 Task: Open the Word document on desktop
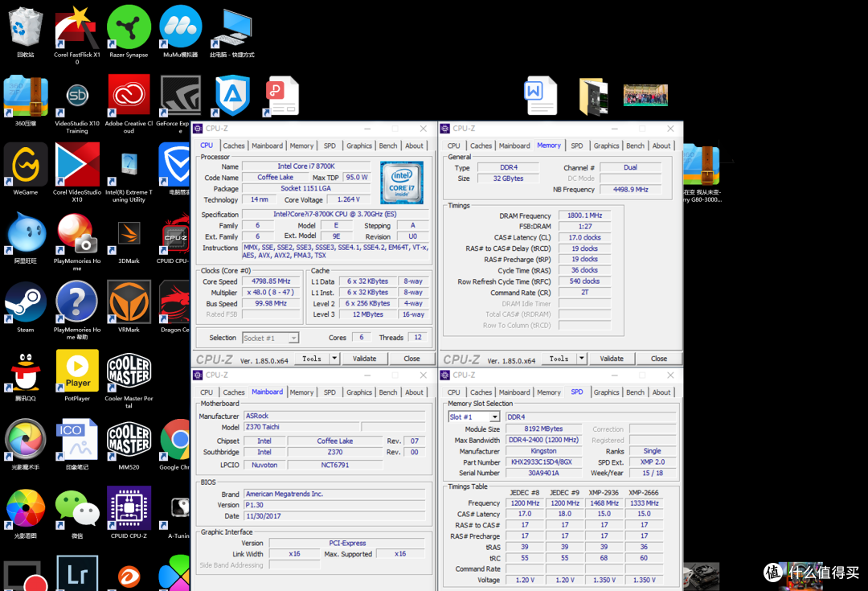tap(540, 95)
